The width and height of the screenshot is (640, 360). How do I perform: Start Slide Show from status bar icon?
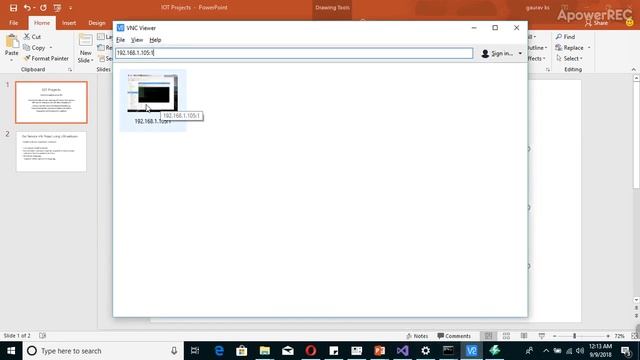(x=542, y=336)
